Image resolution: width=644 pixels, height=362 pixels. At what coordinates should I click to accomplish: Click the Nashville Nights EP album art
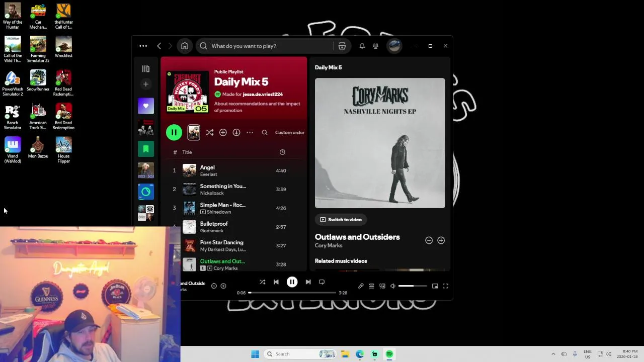(380, 143)
